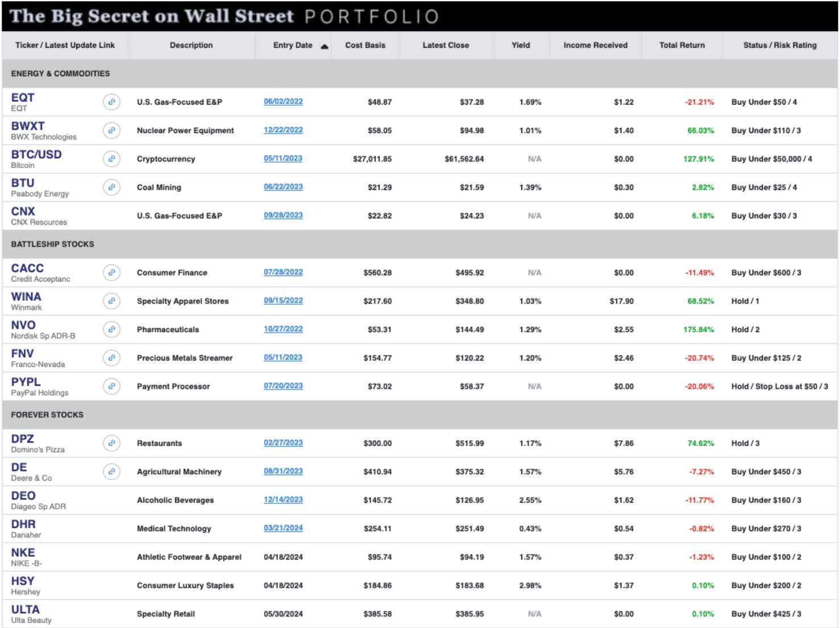Open the 12/22/2022 entry date link

coord(283,130)
